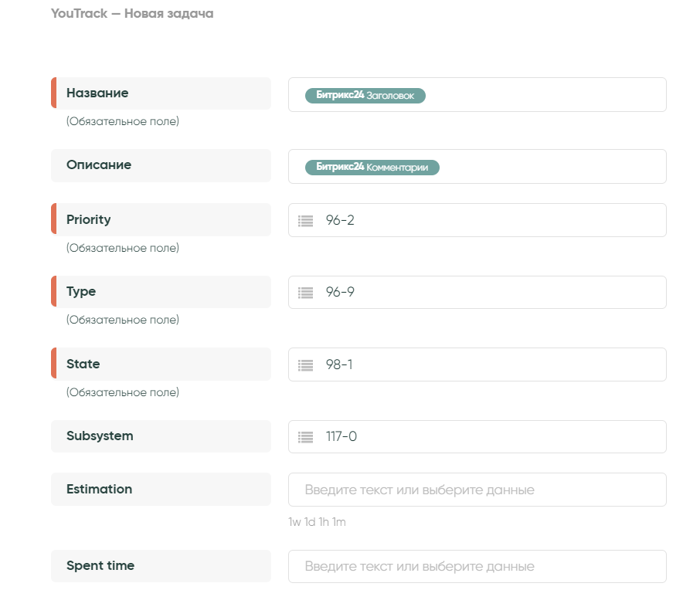The height and width of the screenshot is (590, 700).
Task: Select the Битрикс24 Заголовок tag
Action: coord(365,95)
